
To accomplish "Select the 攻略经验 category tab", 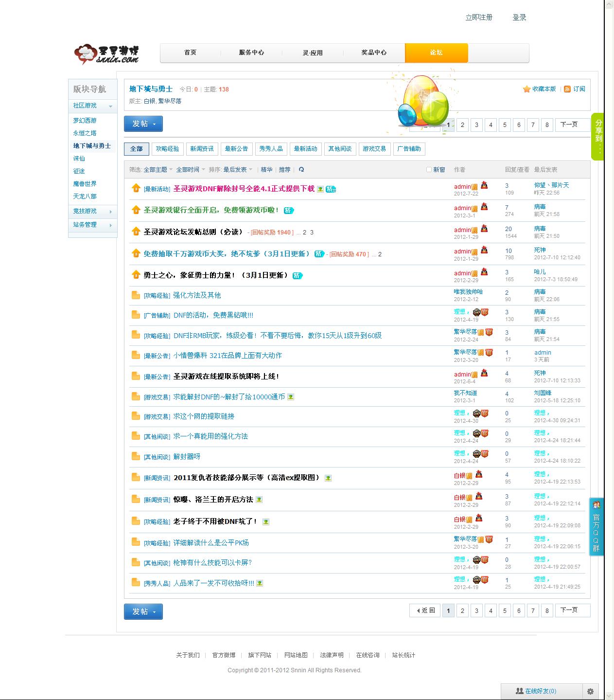I will pos(168,149).
